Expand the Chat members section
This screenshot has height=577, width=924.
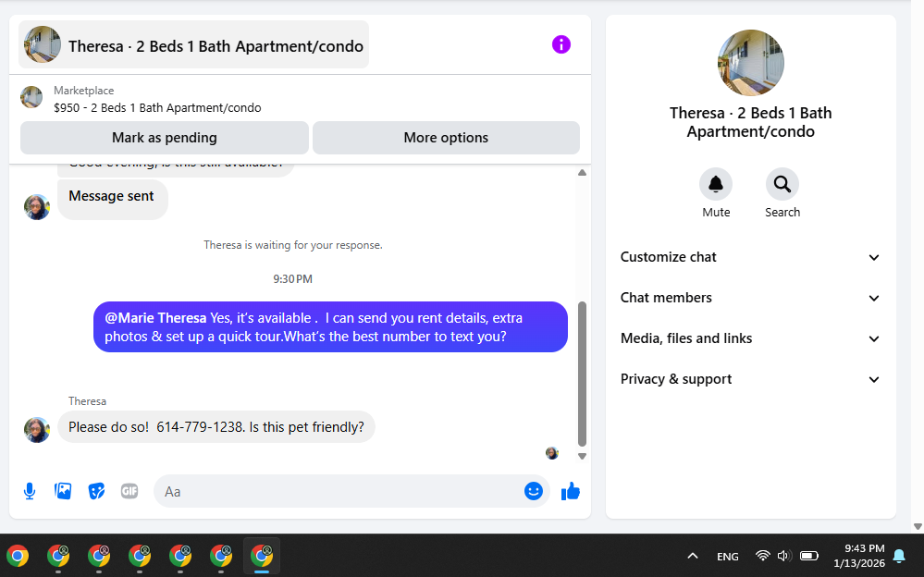coord(750,298)
